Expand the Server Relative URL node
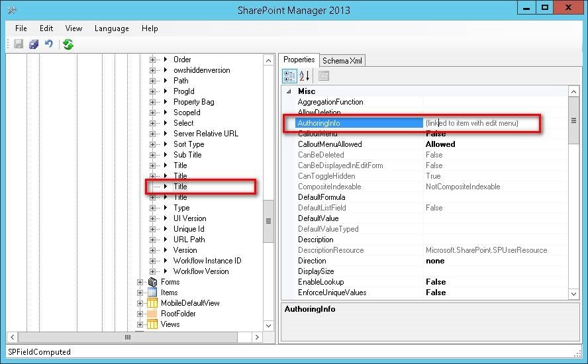The width and height of the screenshot is (588, 364). click(152, 134)
